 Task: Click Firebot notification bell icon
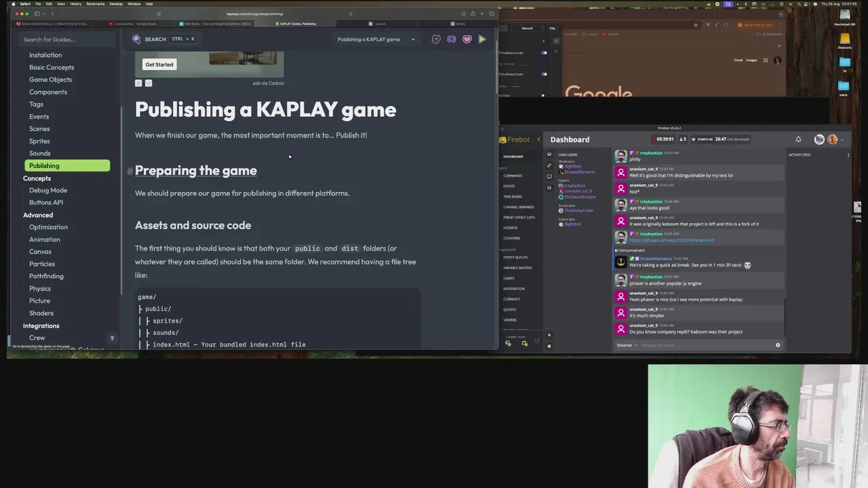pyautogui.click(x=798, y=139)
